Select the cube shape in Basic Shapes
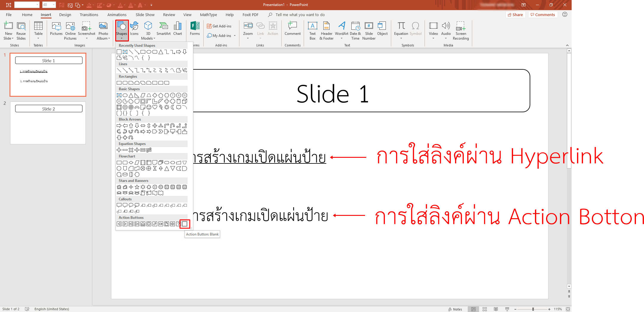The height and width of the screenshot is (312, 644). coord(185,101)
